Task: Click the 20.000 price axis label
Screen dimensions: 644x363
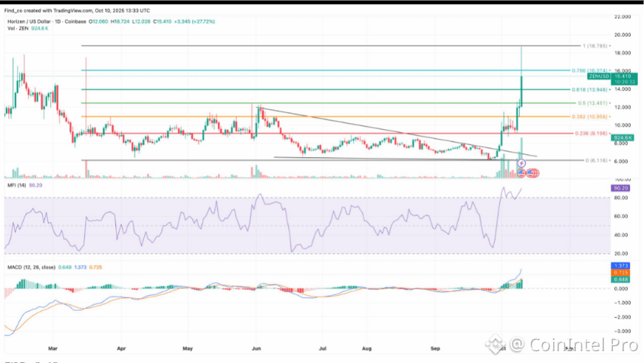Action: coord(623,35)
